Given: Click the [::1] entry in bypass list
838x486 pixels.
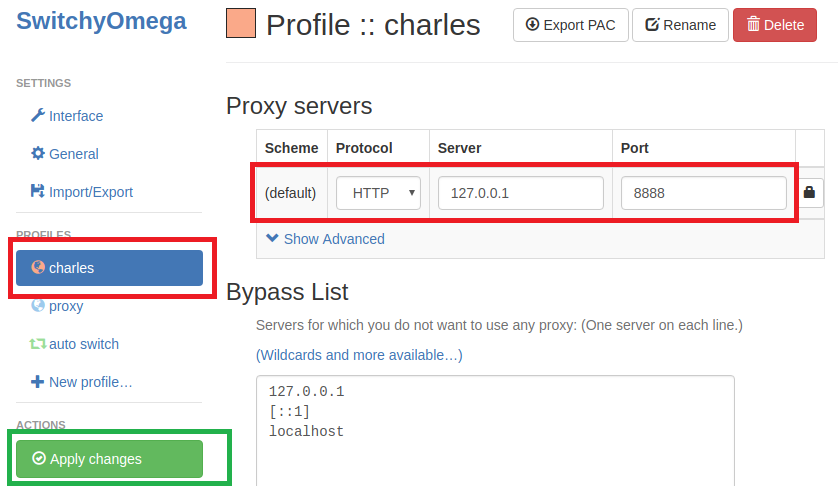Looking at the screenshot, I should 289,411.
